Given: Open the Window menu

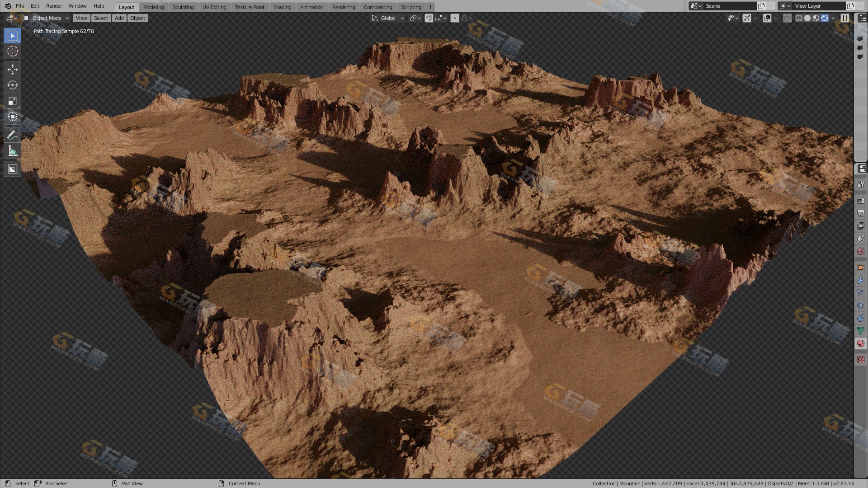Looking at the screenshot, I should click(77, 6).
